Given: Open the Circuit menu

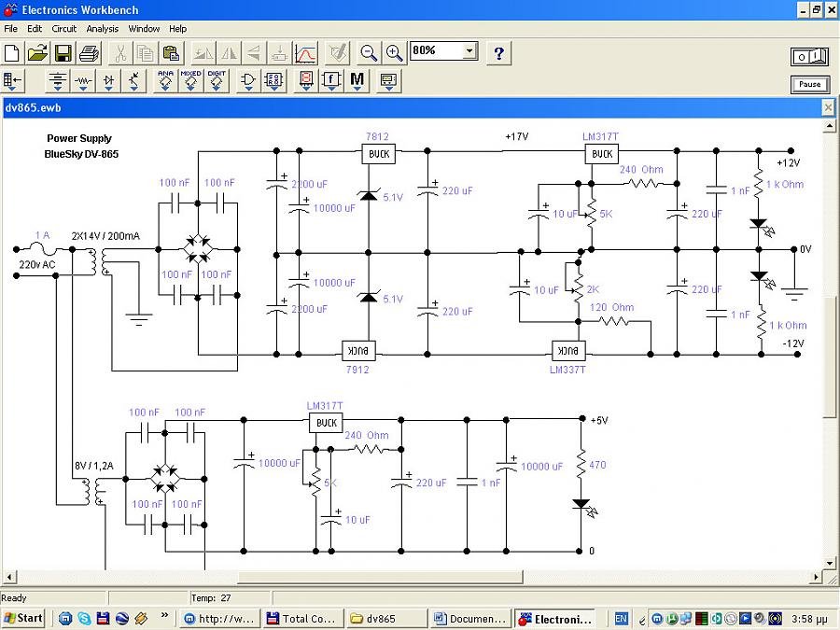Looking at the screenshot, I should click(x=64, y=29).
